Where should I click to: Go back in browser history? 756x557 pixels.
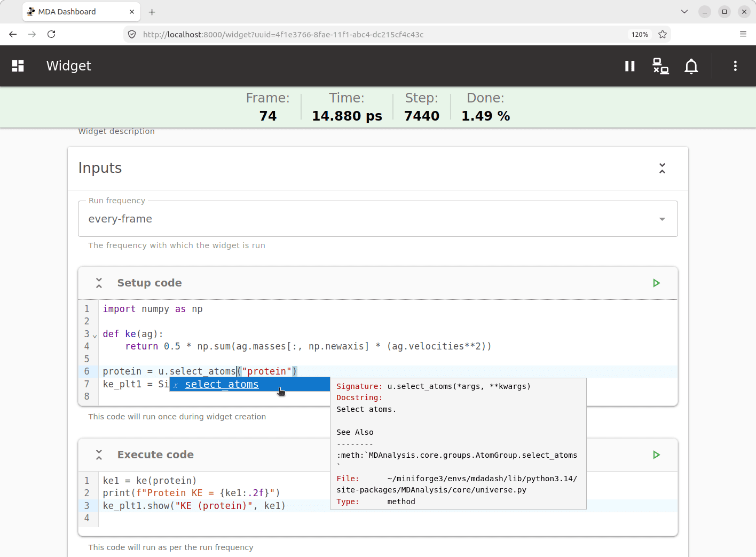click(x=13, y=34)
